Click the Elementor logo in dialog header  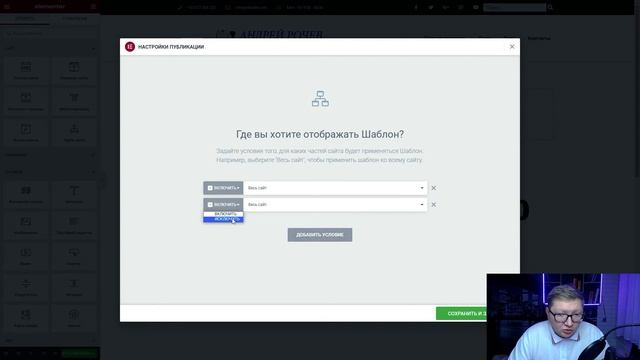(x=130, y=47)
